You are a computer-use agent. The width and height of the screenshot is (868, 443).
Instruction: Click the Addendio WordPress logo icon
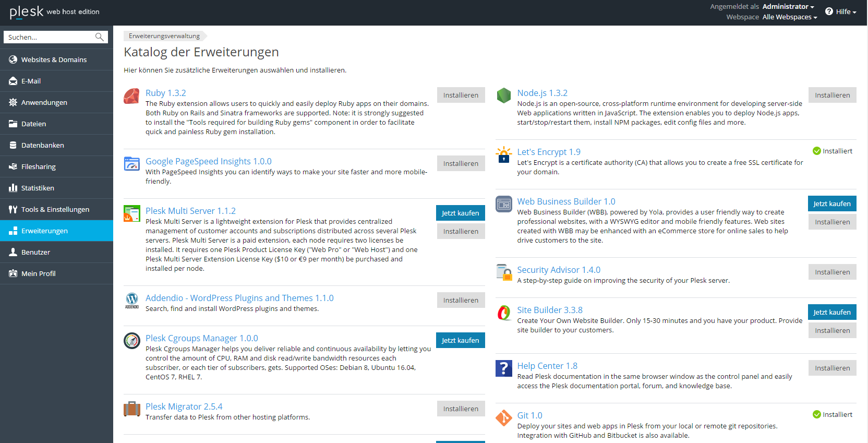click(131, 301)
